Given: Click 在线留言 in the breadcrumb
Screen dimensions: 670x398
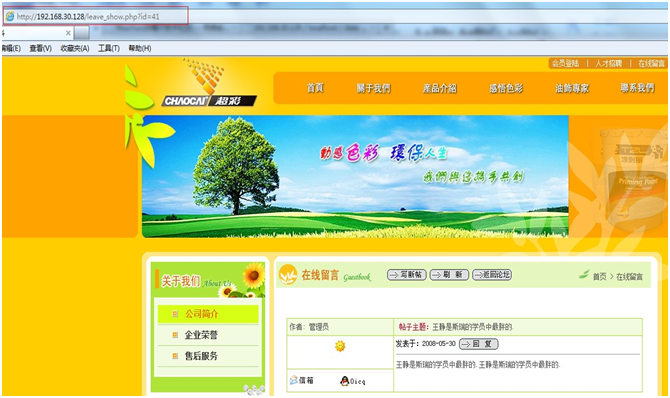Looking at the screenshot, I should [x=629, y=277].
